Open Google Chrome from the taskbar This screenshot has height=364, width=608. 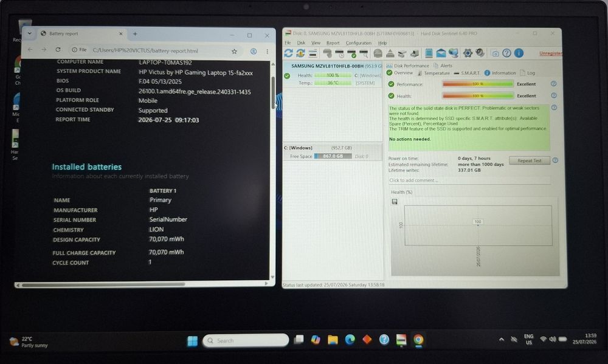click(x=418, y=340)
